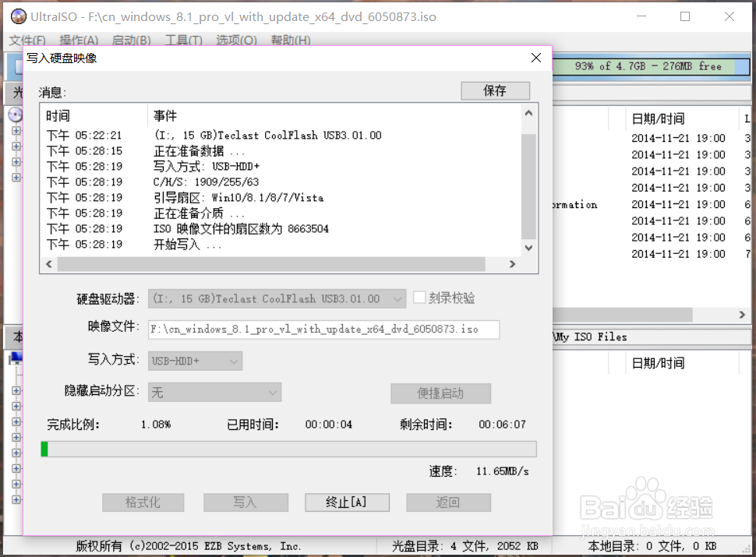Click the computer icon in the local tree

16,358
